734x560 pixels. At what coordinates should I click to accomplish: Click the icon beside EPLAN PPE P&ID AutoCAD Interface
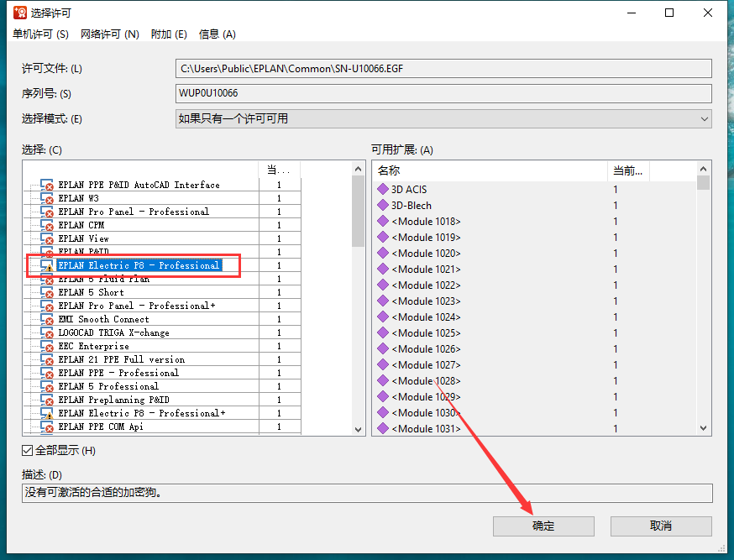tap(47, 186)
